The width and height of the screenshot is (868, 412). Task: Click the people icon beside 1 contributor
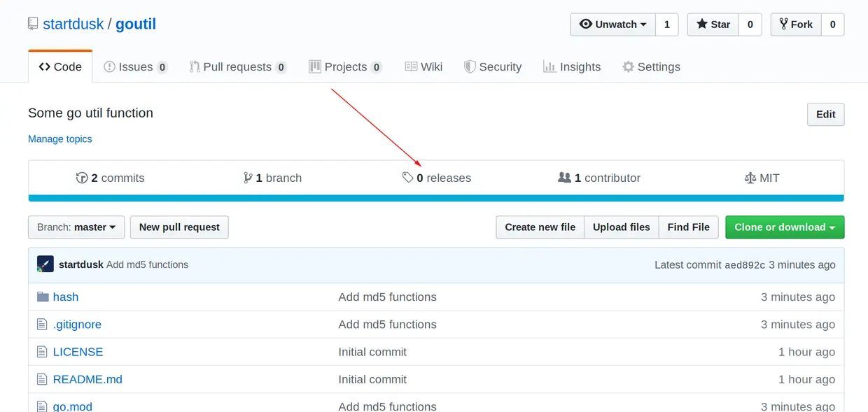(x=564, y=178)
